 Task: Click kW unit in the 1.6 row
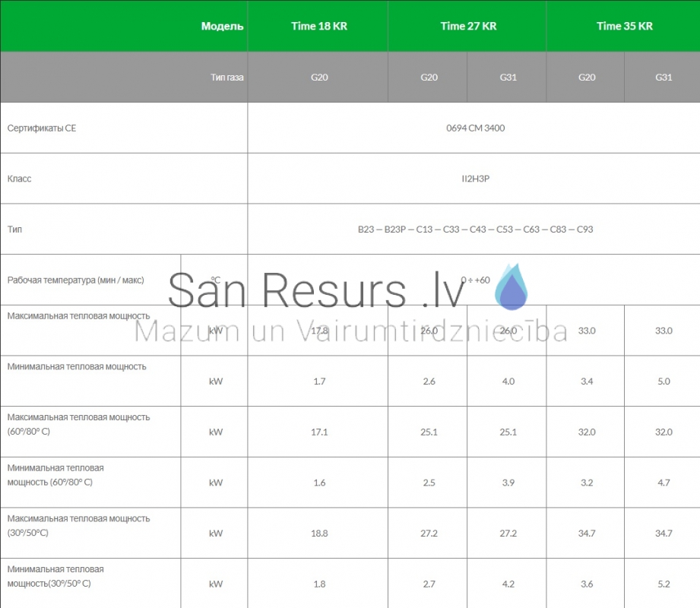tap(216, 483)
